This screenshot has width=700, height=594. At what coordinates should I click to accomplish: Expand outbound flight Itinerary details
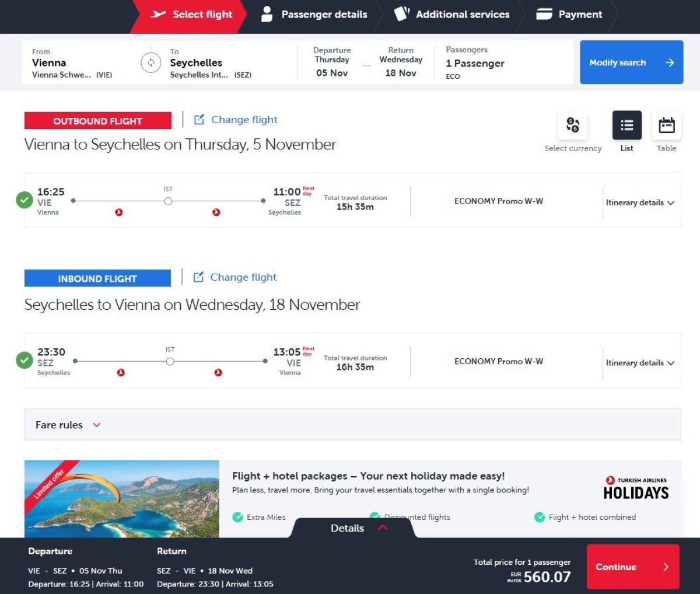click(x=640, y=202)
